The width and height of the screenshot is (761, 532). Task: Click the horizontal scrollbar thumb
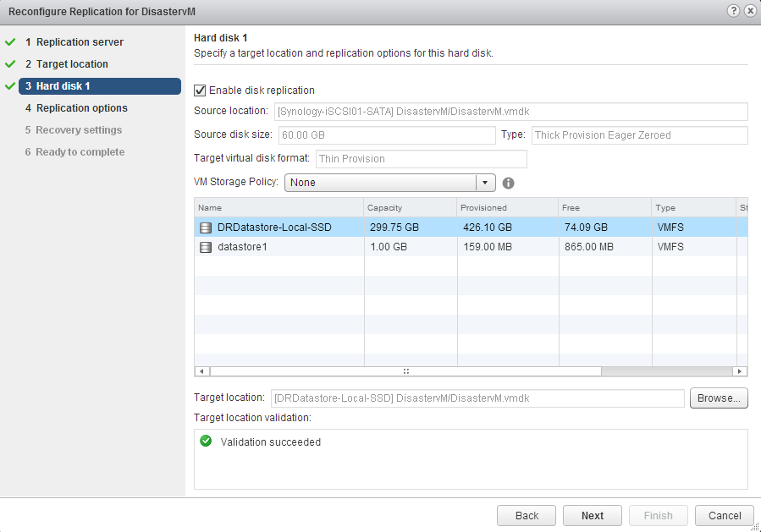click(405, 371)
